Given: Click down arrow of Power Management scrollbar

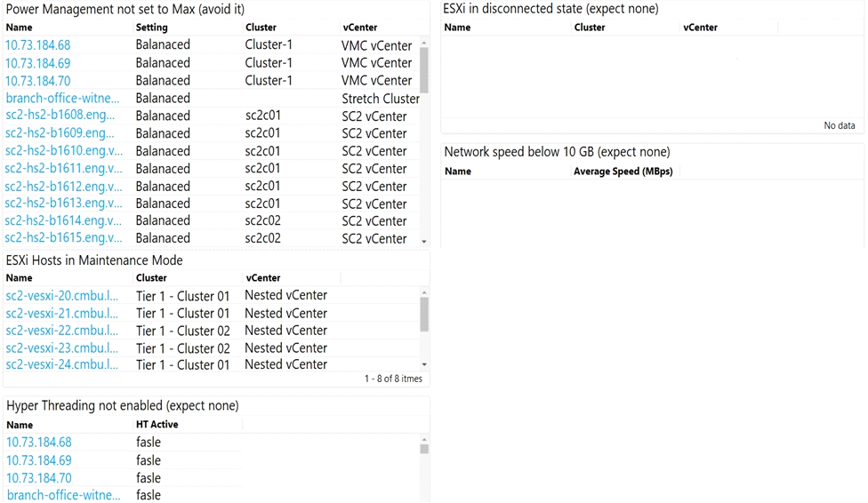Looking at the screenshot, I should coord(424,241).
